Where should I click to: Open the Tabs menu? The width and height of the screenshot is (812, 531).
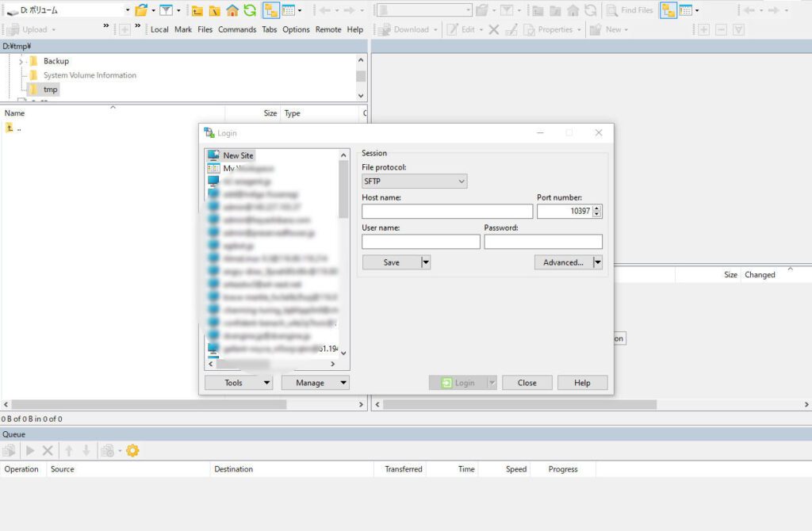270,29
